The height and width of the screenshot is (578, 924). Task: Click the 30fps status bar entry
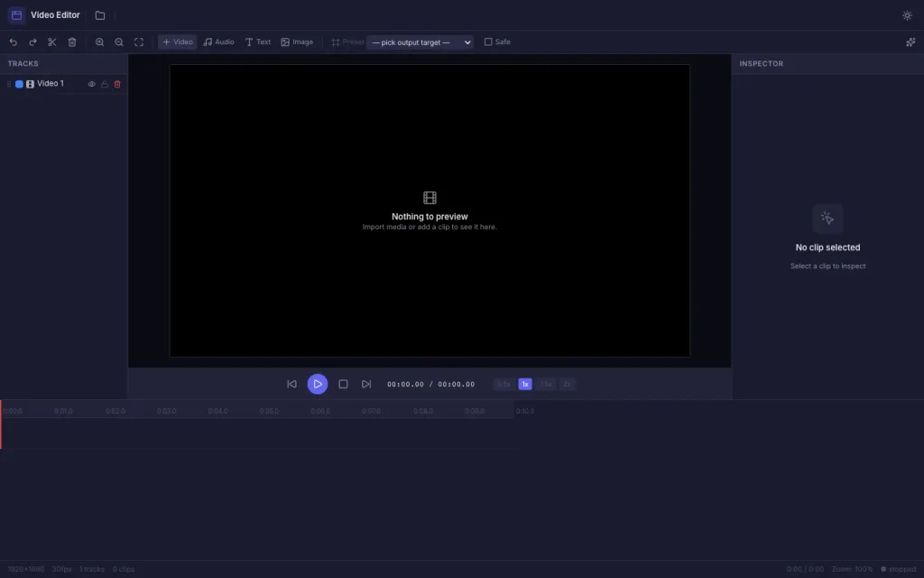[62, 569]
